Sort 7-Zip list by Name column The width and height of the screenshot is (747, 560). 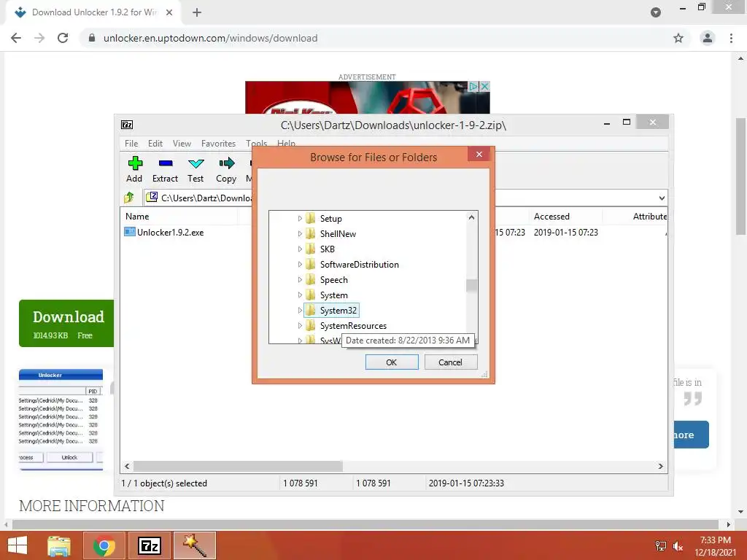(179, 216)
